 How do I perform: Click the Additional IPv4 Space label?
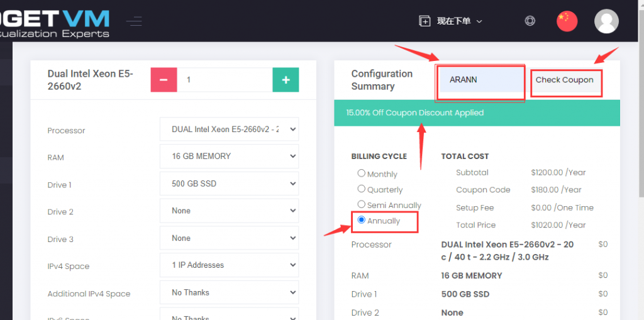[89, 294]
